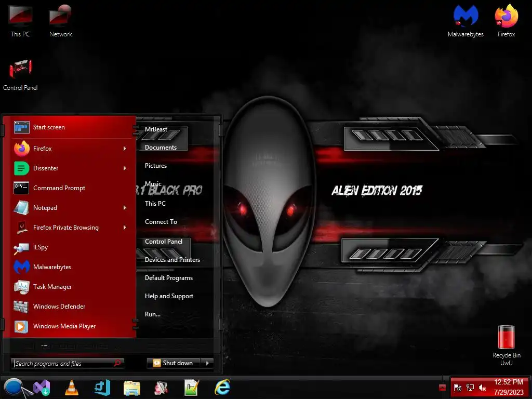Open the Shut down options arrow
This screenshot has height=399, width=532.
click(207, 363)
